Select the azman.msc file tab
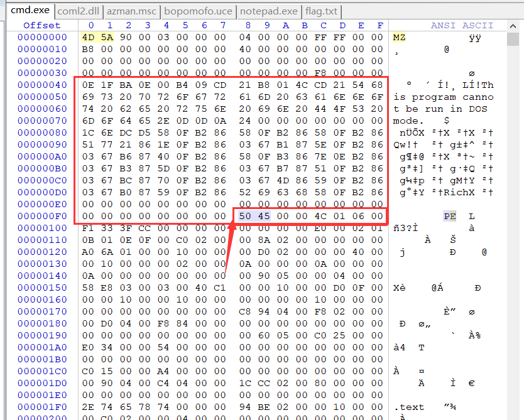This screenshot has height=420, width=524. point(131,11)
